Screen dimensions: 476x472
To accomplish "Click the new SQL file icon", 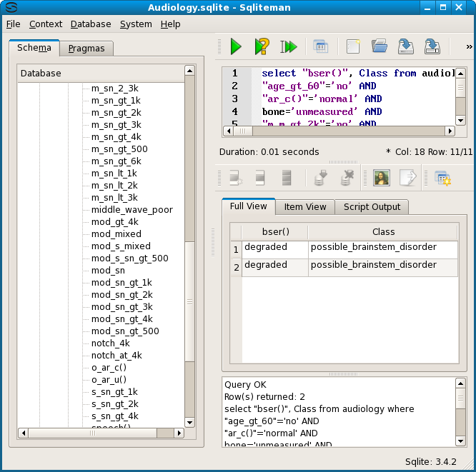I will (352, 47).
